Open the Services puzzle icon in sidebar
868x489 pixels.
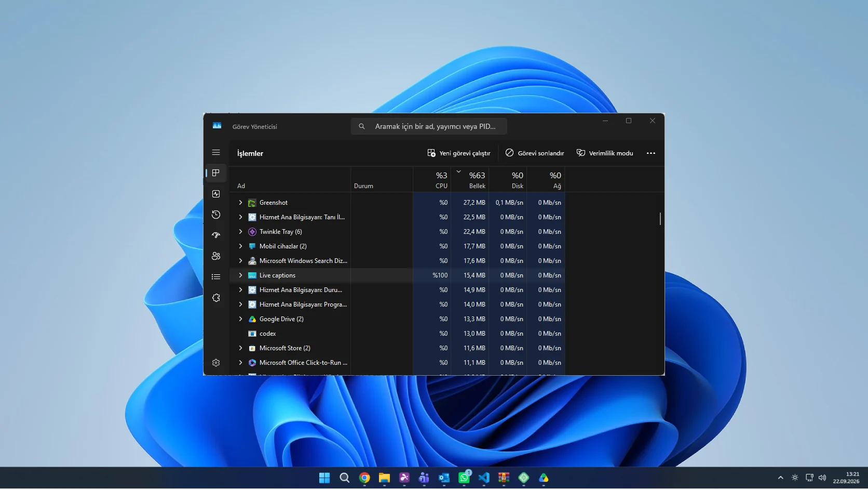[216, 298]
